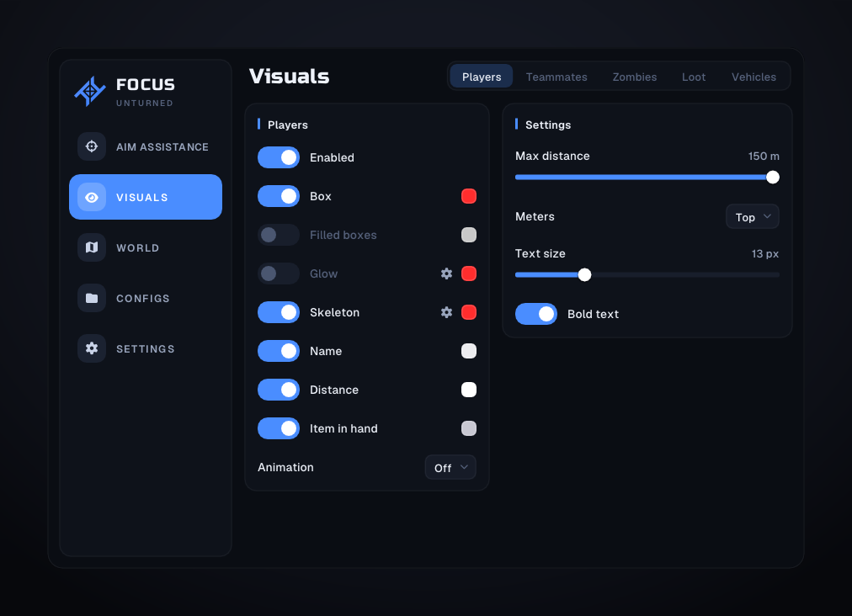852x616 pixels.
Task: Open Glow options gear icon
Action: [447, 273]
